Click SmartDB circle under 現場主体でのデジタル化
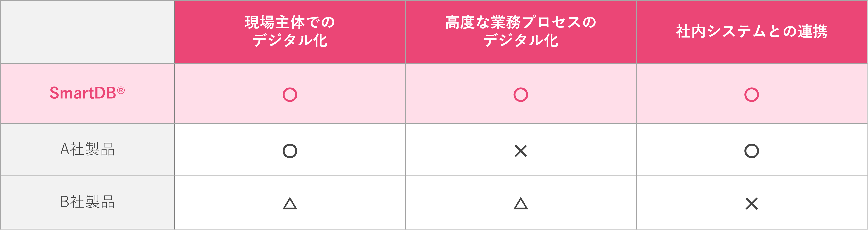The width and height of the screenshot is (868, 230). [x=290, y=95]
